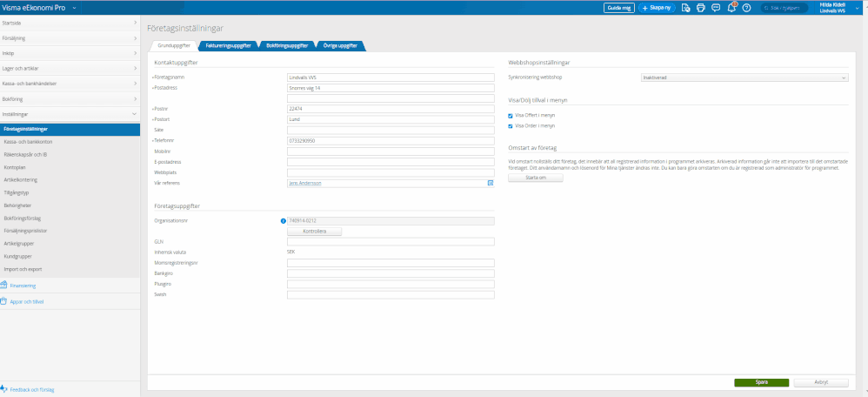Click the help question mark icon
Screen dimensions: 868x397
tap(746, 8)
